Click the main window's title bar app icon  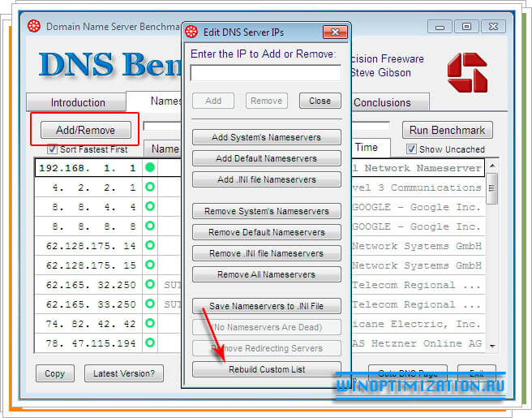33,26
